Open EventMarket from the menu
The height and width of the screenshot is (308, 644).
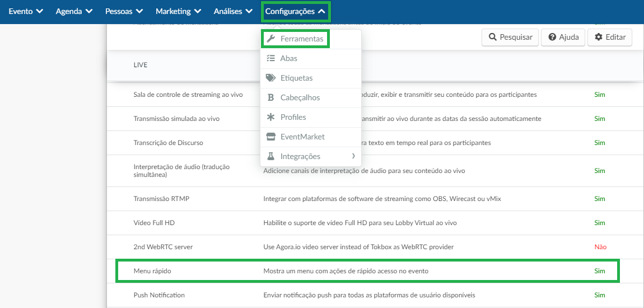point(311,137)
